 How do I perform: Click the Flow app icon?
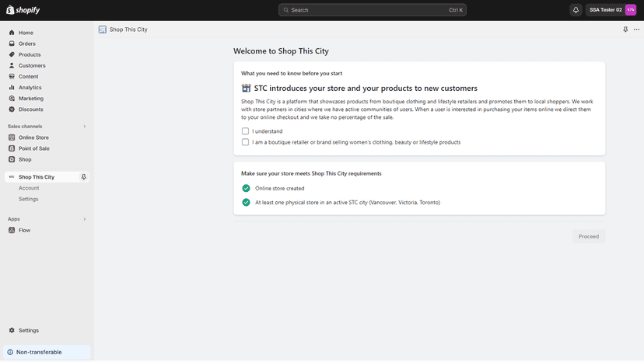tap(12, 230)
